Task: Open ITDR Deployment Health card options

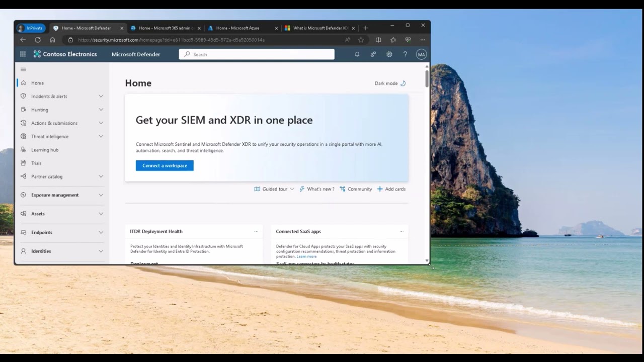Action: pos(256,231)
